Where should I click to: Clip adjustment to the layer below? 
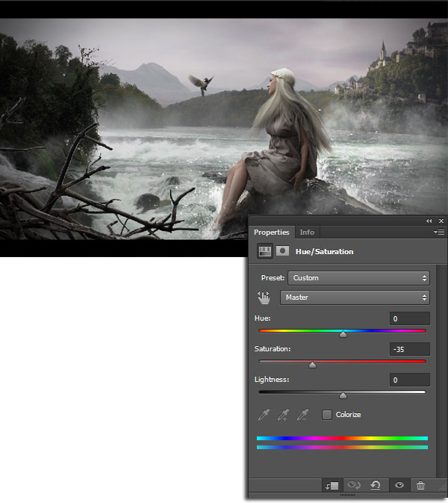click(332, 486)
